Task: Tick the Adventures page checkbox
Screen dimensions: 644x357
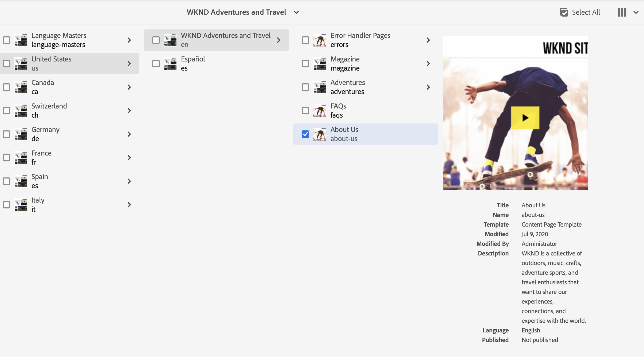Action: click(x=305, y=87)
